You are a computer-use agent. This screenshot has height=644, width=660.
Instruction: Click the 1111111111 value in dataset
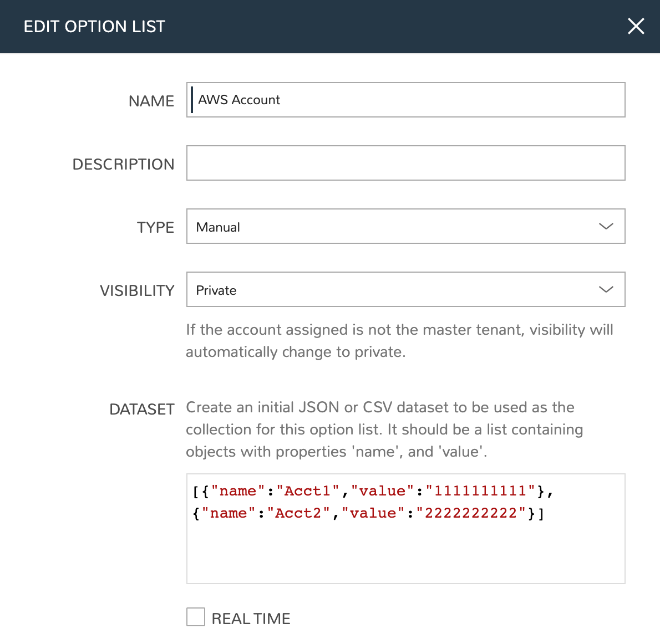click(480, 491)
